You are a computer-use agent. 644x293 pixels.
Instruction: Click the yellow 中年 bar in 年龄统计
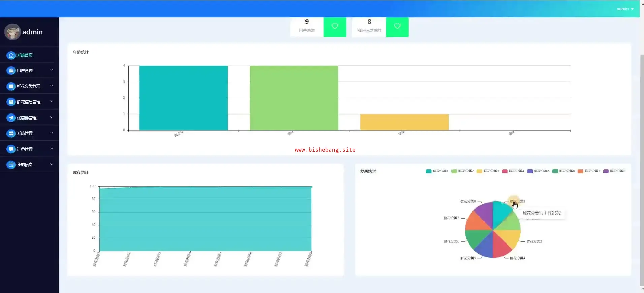(x=404, y=122)
